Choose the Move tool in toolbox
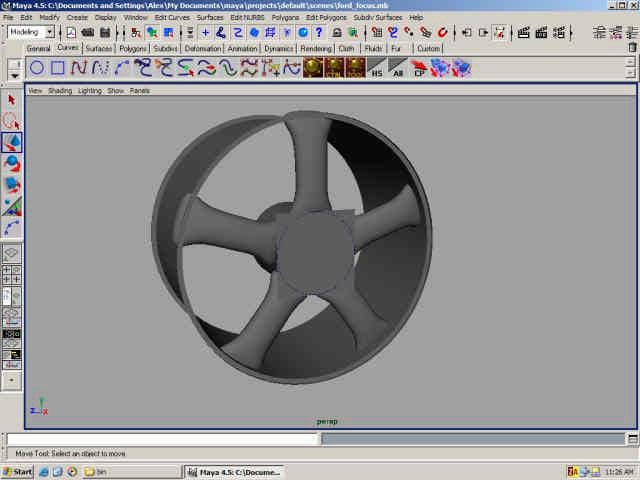The height and width of the screenshot is (480, 640). pos(12,142)
